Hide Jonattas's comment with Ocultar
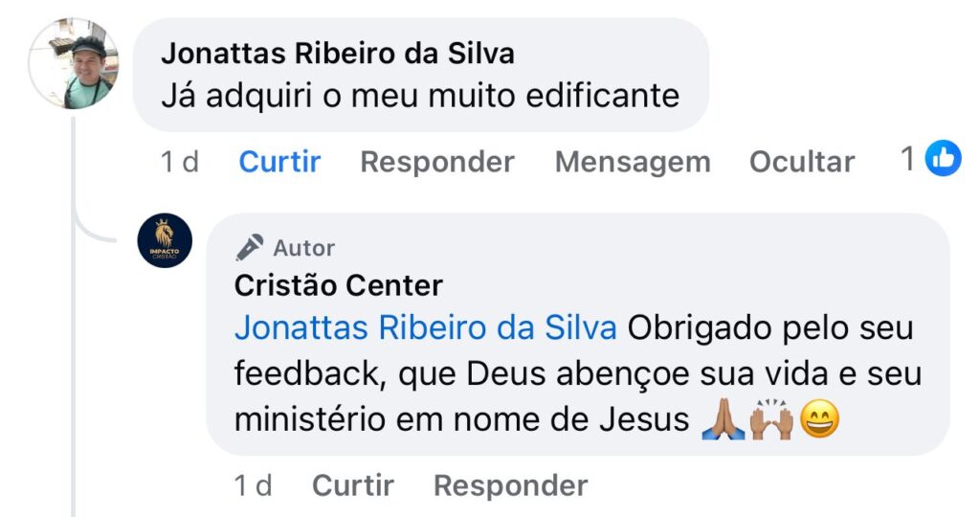980x517 pixels. [801, 162]
